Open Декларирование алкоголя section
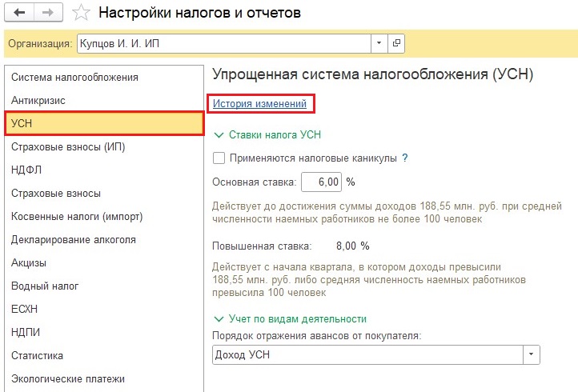 (x=104, y=239)
